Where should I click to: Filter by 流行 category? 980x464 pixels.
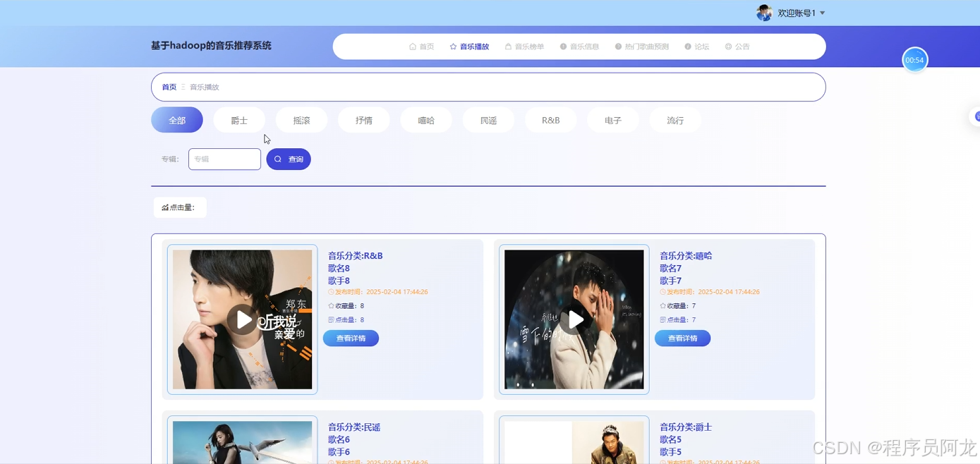(675, 120)
